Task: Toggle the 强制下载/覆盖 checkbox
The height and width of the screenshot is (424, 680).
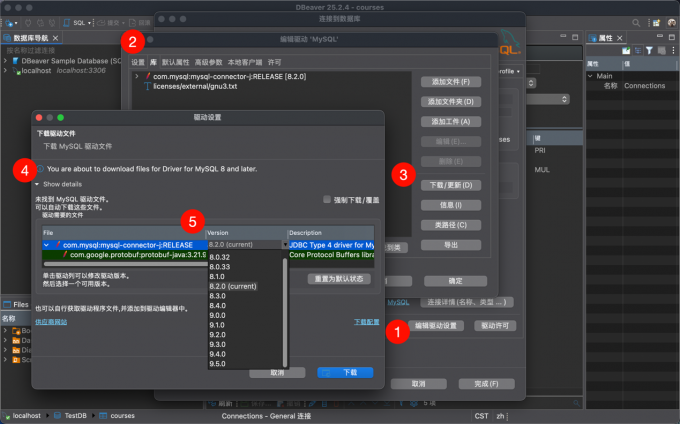Action: point(327,199)
